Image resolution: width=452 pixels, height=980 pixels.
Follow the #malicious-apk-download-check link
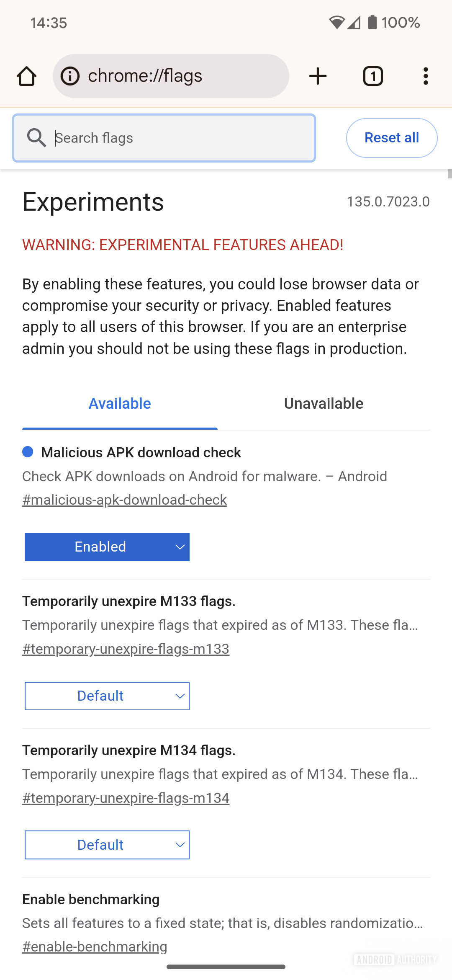pyautogui.click(x=124, y=500)
